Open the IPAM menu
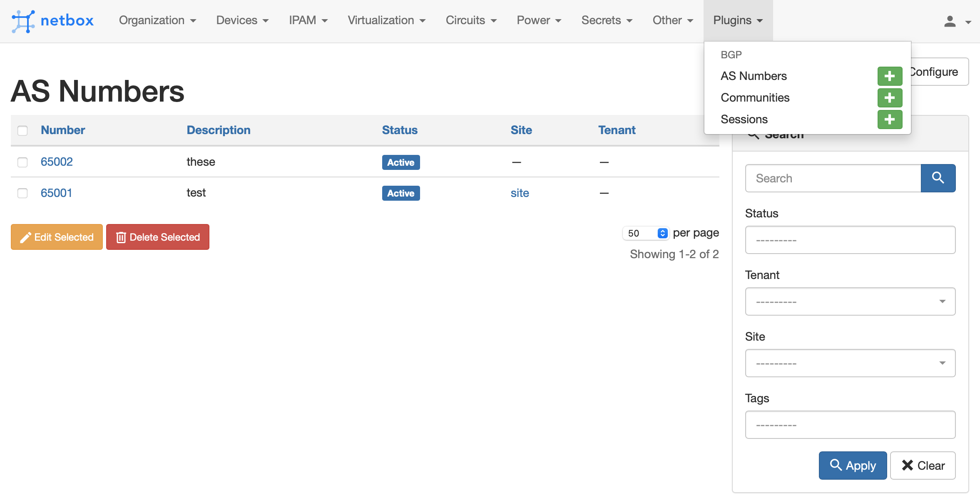Viewport: 980px width, 503px height. 308,20
